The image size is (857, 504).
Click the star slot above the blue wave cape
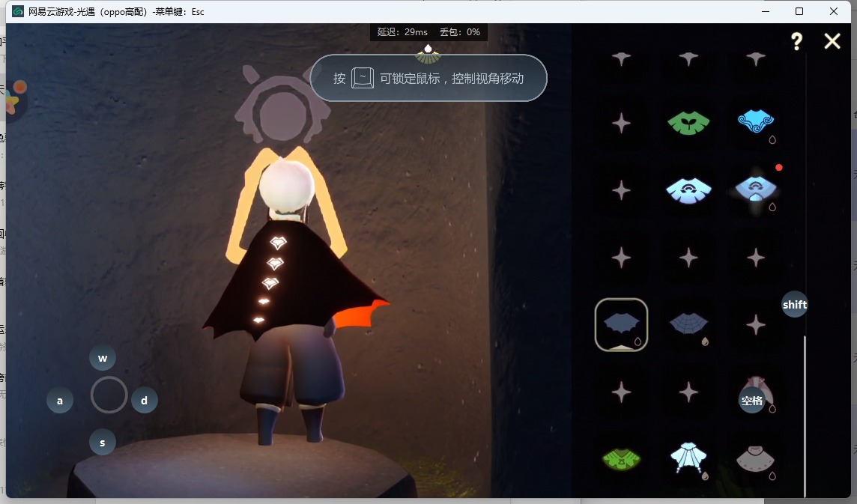pos(756,58)
